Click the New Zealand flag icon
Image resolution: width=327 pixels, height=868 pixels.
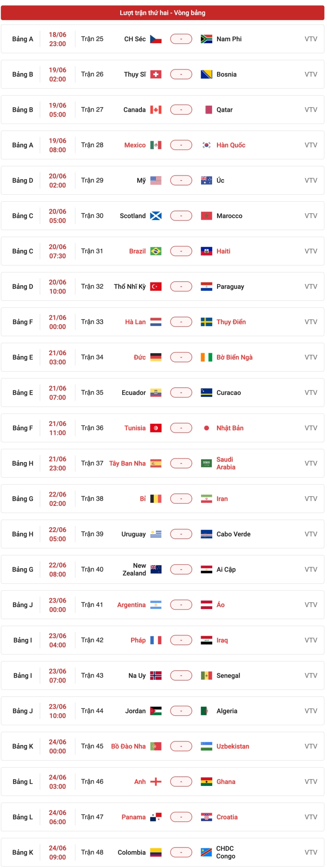click(156, 570)
